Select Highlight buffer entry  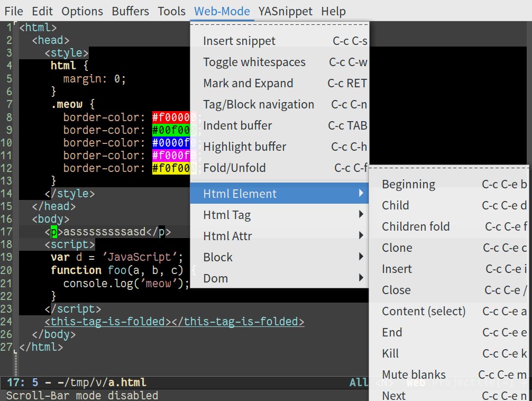point(280,147)
